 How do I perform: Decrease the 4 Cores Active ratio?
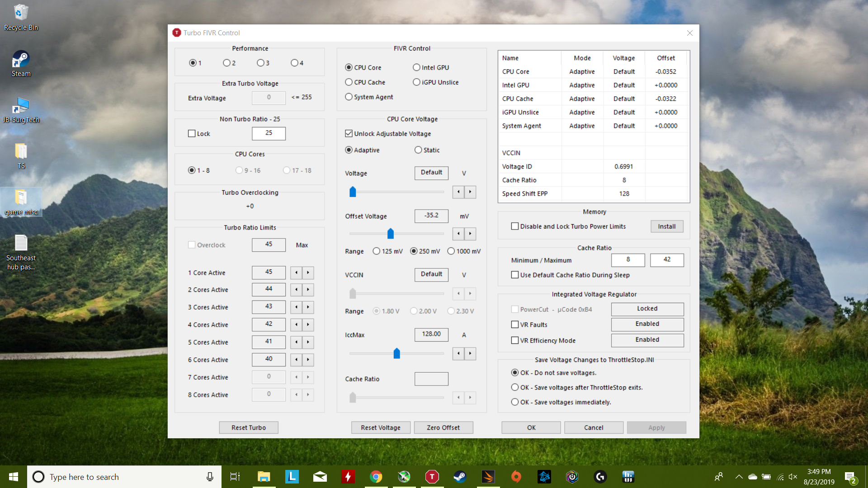coord(296,325)
